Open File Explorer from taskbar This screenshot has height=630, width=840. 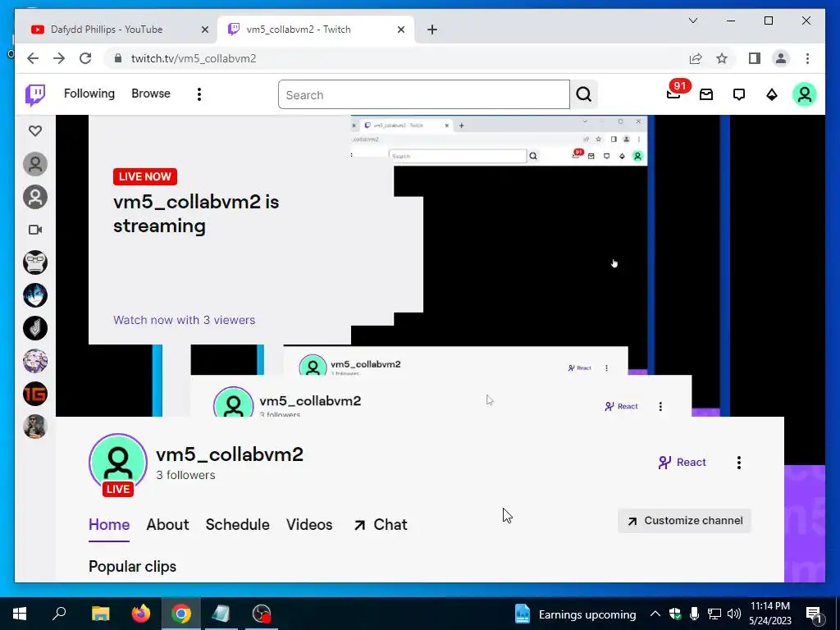tap(100, 614)
